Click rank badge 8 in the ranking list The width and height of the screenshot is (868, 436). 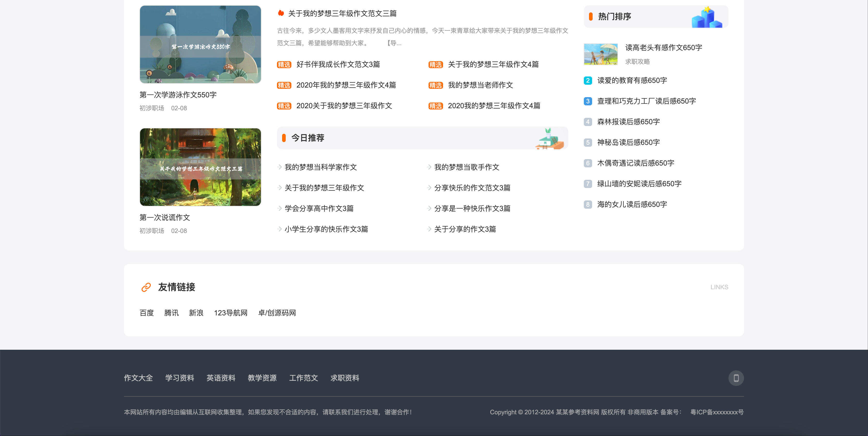(x=588, y=205)
